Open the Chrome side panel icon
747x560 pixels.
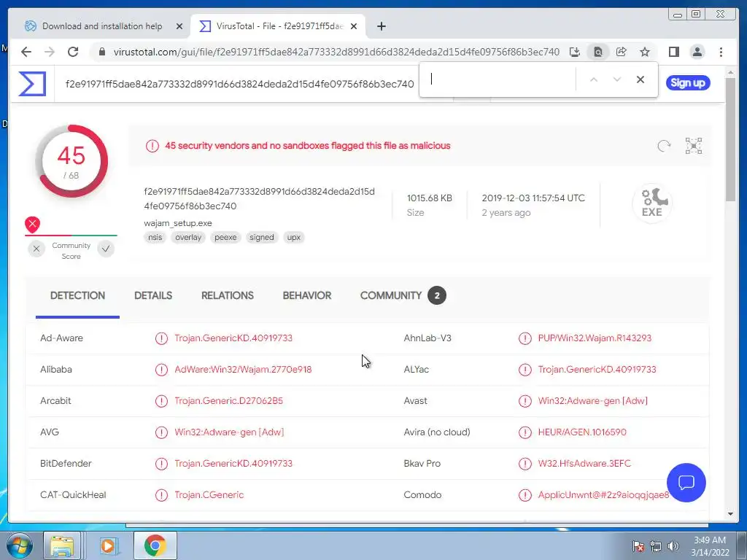(673, 52)
